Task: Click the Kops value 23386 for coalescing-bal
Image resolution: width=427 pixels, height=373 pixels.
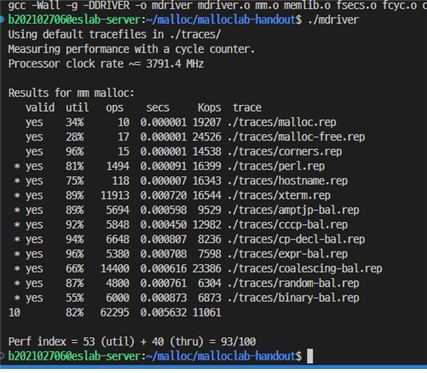Action: click(207, 269)
